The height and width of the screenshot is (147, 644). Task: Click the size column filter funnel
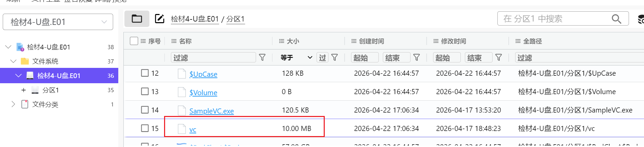point(335,57)
